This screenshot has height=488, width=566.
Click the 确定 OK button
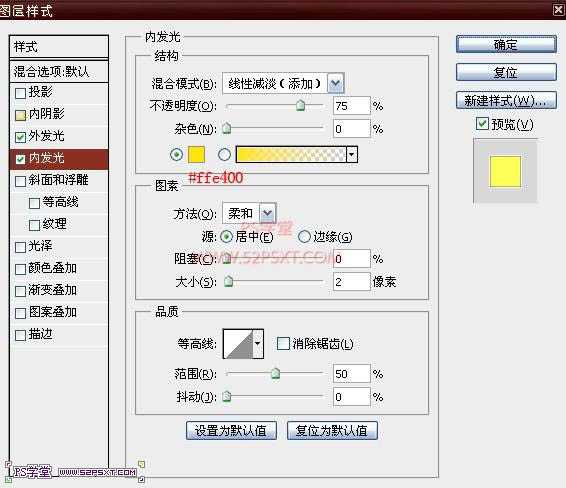click(506, 44)
